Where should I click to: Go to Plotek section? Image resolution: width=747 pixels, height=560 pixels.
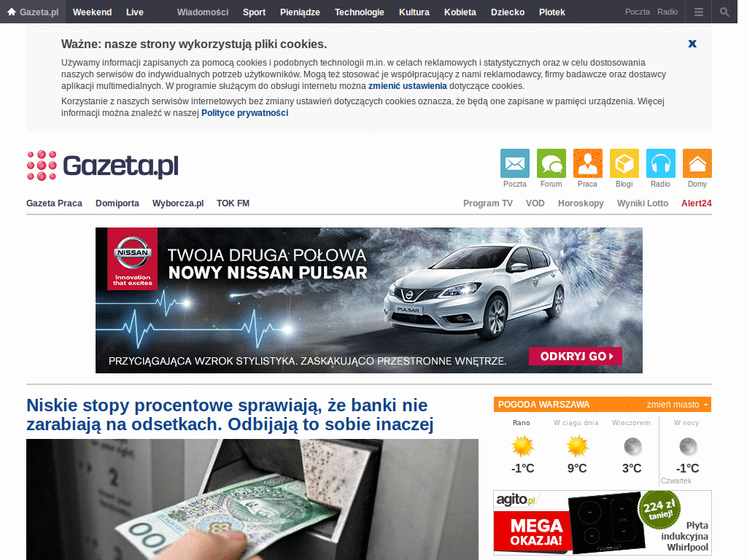552,12
